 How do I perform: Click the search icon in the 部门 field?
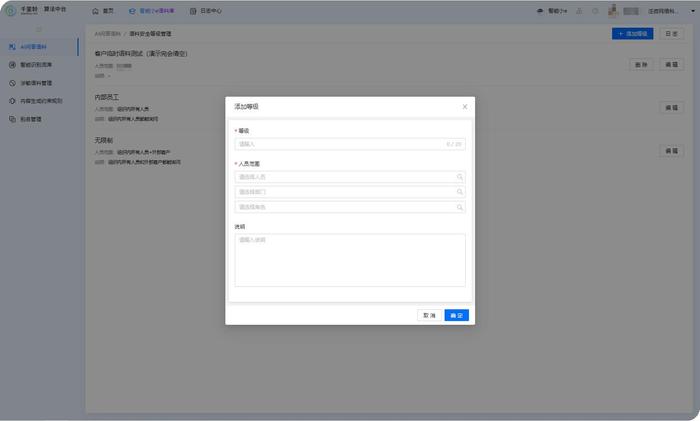click(x=459, y=192)
